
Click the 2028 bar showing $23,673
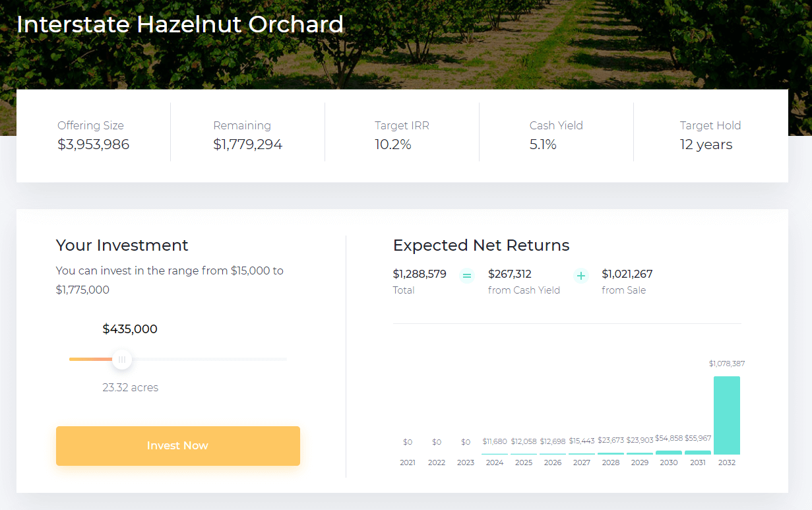(x=611, y=453)
